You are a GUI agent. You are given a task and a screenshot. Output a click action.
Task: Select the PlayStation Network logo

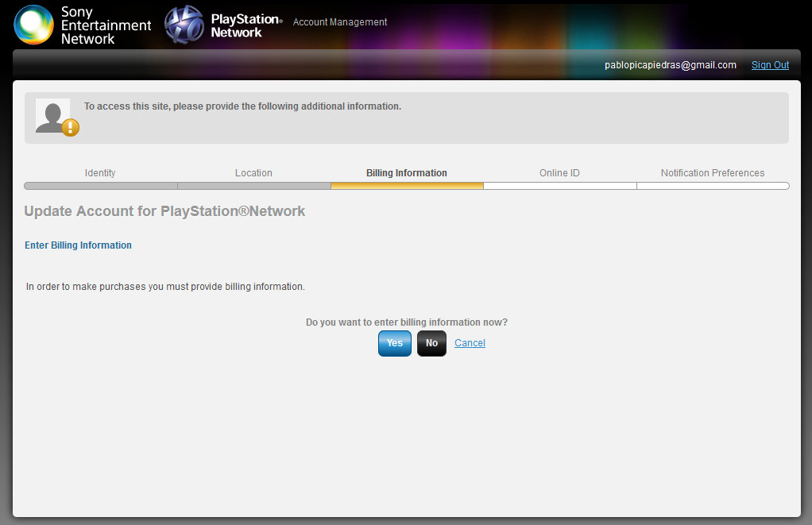coord(222,23)
